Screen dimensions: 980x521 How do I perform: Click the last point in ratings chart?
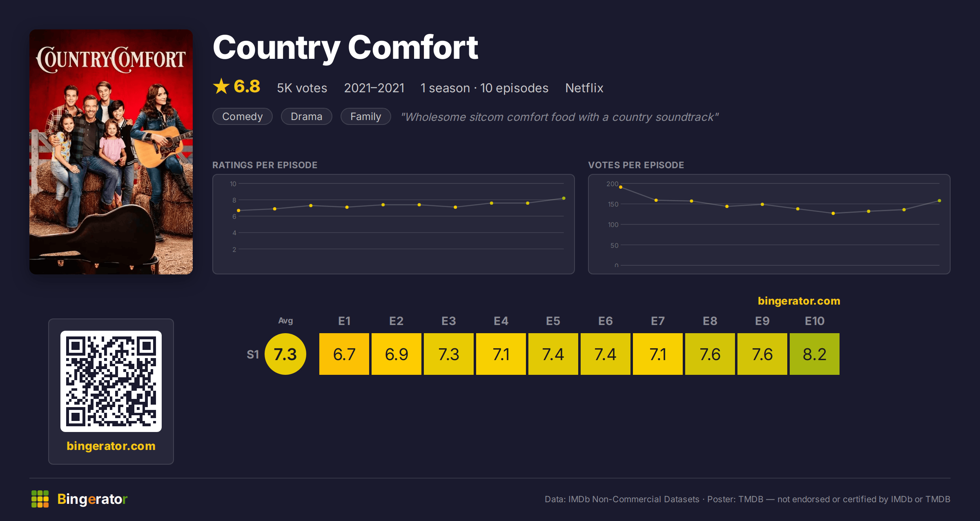pyautogui.click(x=564, y=198)
